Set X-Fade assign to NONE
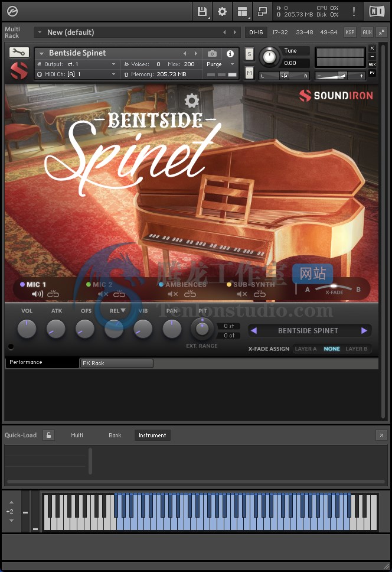 click(332, 349)
